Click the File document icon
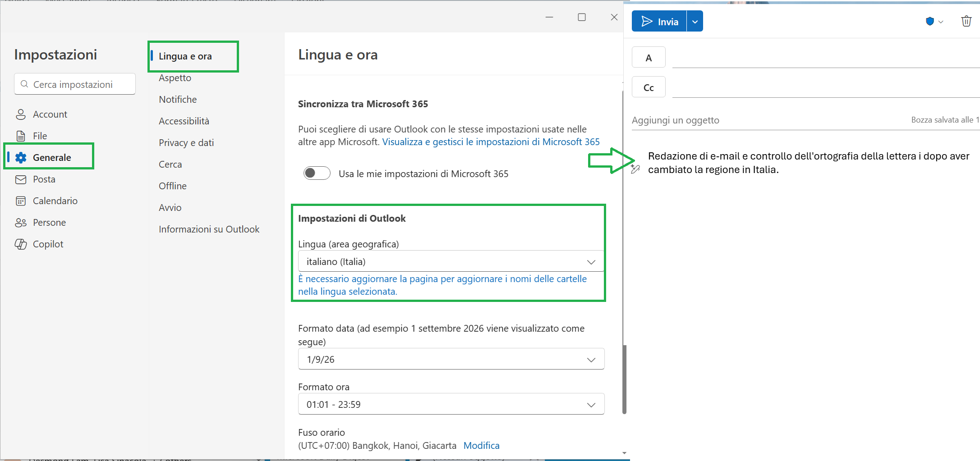Screen dimensions: 980x461 [x=21, y=136]
